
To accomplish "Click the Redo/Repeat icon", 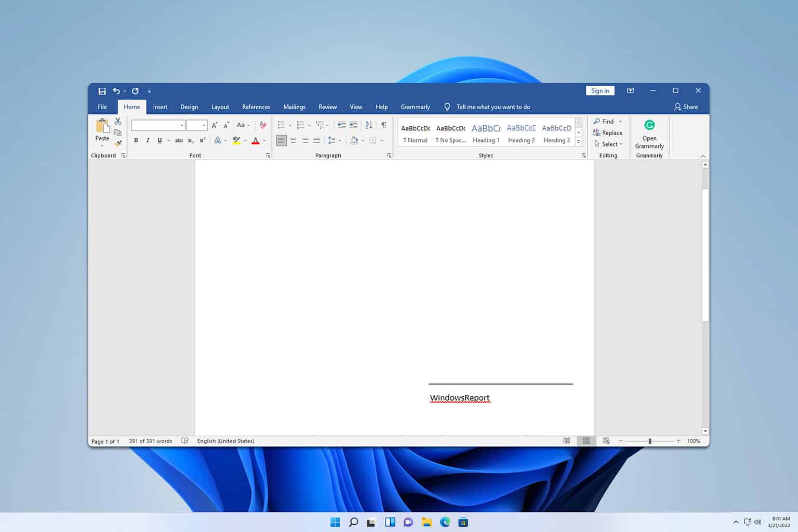I will pyautogui.click(x=135, y=91).
